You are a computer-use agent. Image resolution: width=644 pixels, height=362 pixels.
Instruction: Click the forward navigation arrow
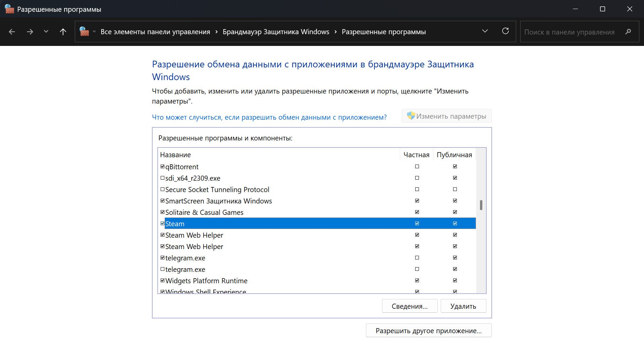pos(30,32)
